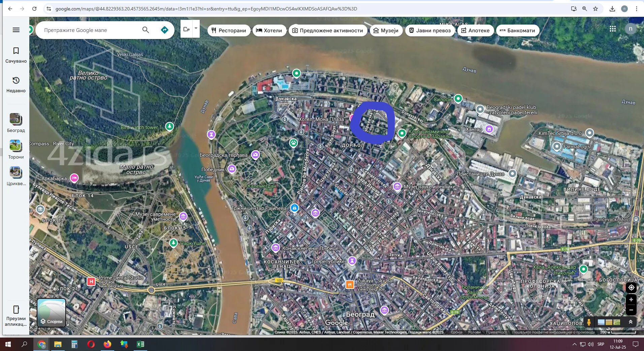
Task: Go back with browser back arrow
Action: [10, 9]
